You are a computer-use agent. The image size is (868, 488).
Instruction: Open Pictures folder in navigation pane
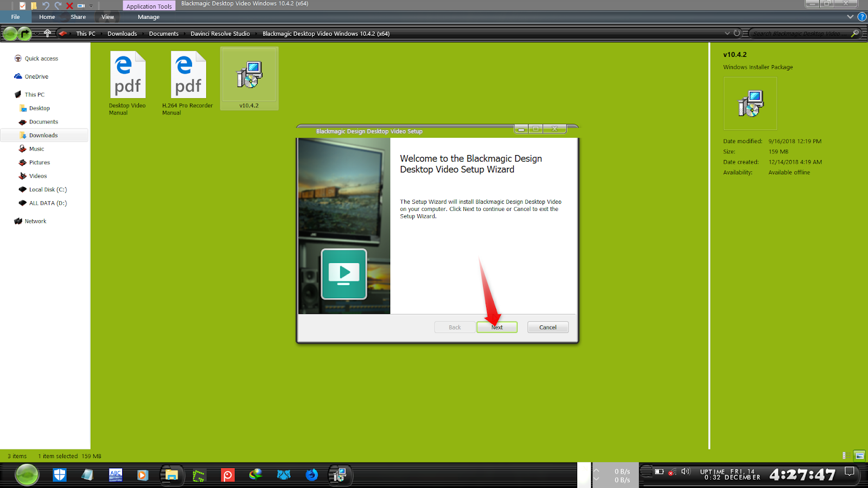point(39,162)
